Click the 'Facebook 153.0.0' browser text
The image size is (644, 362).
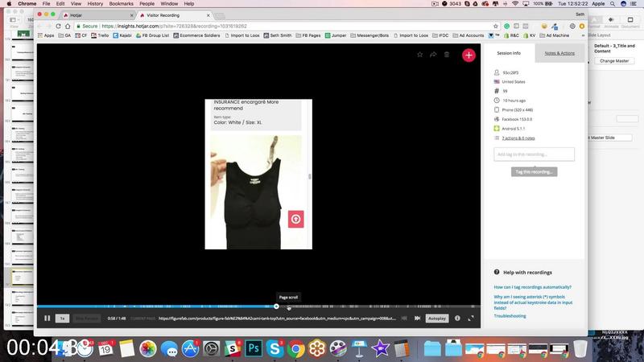pos(517,119)
